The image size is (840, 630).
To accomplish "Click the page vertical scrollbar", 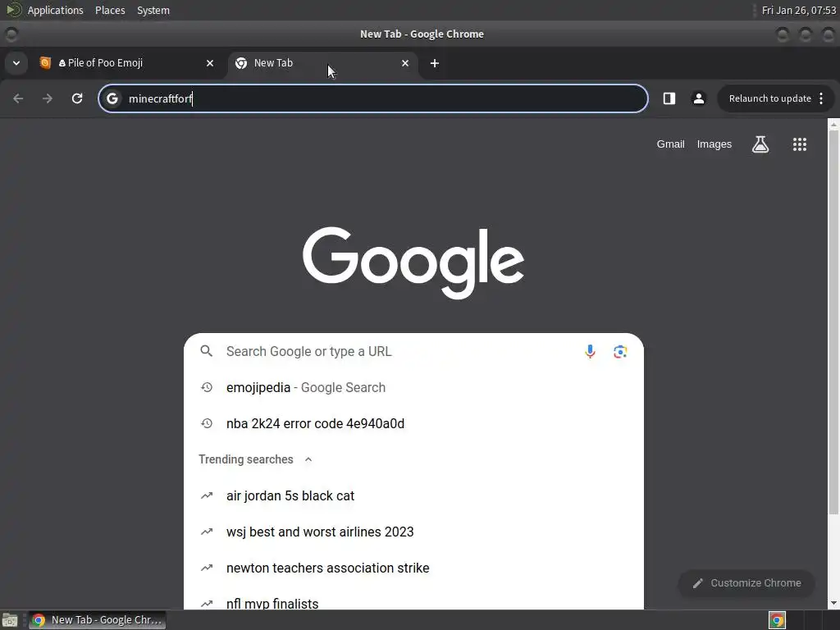I will click(x=833, y=322).
